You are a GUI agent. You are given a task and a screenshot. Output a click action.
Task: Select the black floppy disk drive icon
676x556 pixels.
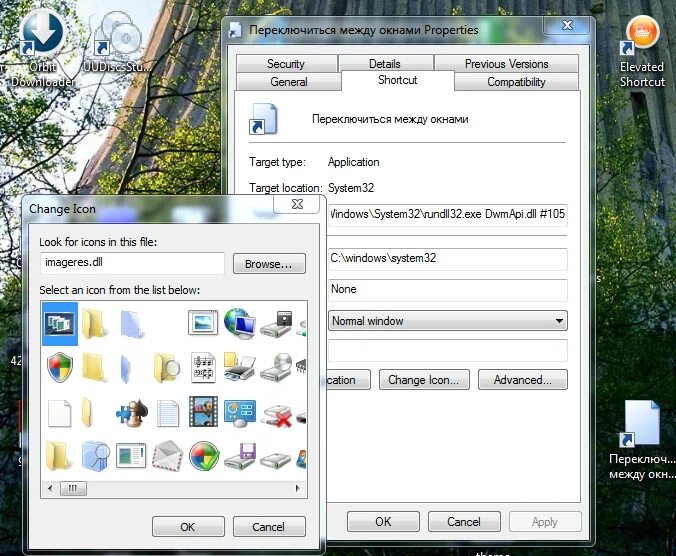tap(276, 324)
